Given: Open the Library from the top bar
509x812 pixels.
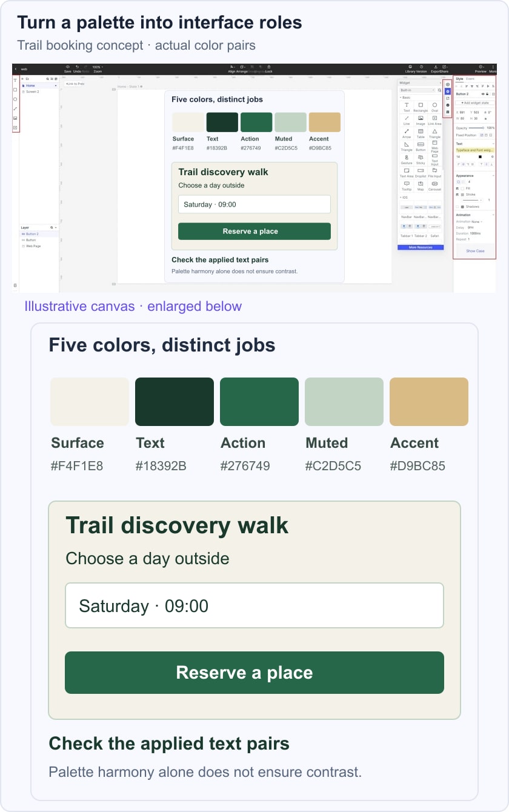Looking at the screenshot, I should 410,67.
